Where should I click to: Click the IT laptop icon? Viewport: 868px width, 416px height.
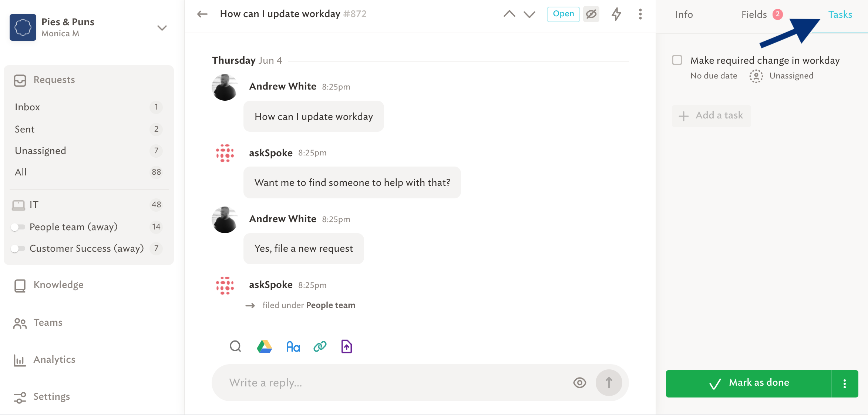(18, 205)
